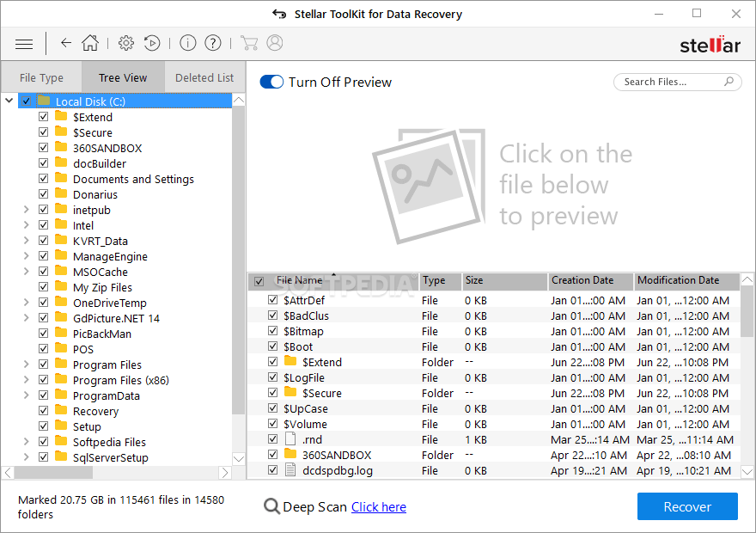Click the title bar back-arrow icon
Screen dimensions: 756x533
tap(279, 14)
